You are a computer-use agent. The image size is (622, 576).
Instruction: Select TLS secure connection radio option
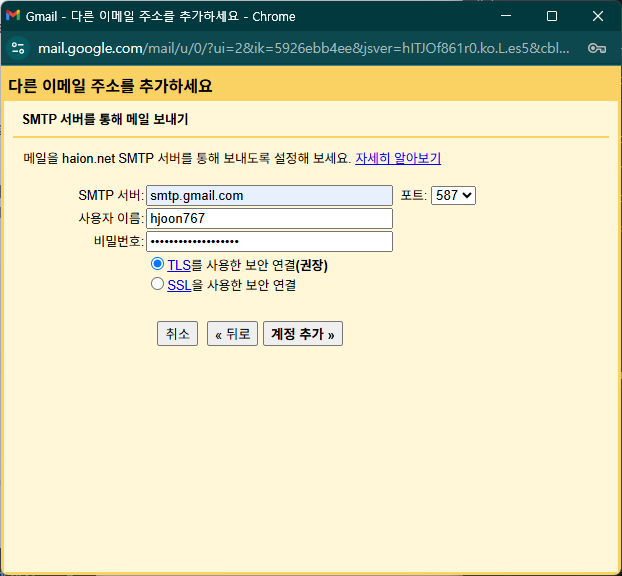coord(157,265)
